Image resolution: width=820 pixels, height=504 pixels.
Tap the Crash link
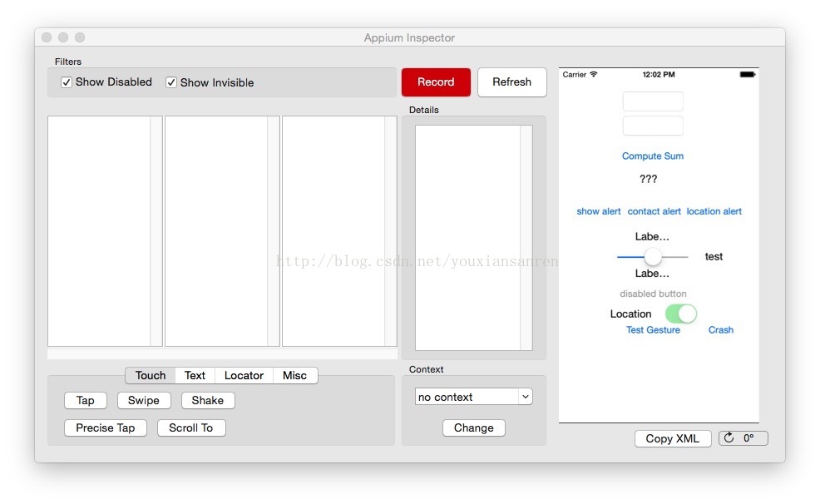(x=721, y=330)
